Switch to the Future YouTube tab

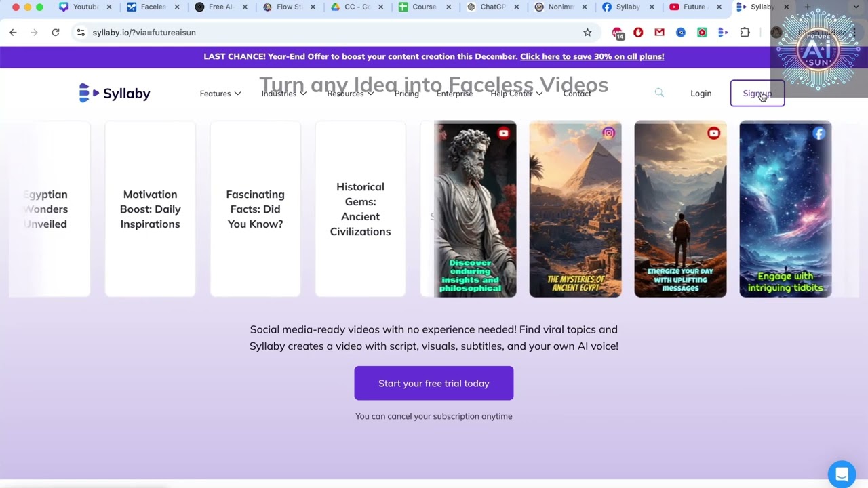[695, 7]
